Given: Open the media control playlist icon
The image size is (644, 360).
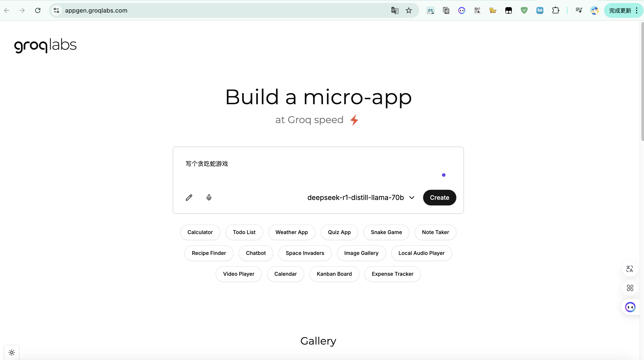Looking at the screenshot, I should pyautogui.click(x=579, y=10).
